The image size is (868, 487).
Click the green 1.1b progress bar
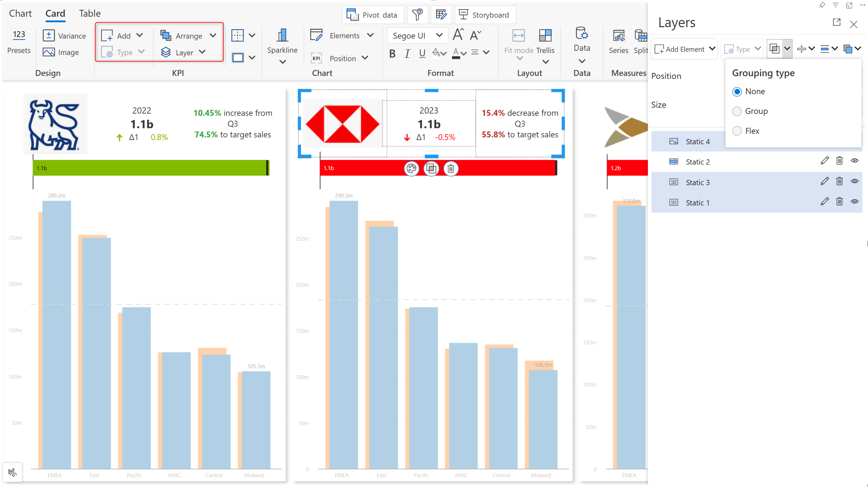[x=151, y=168]
